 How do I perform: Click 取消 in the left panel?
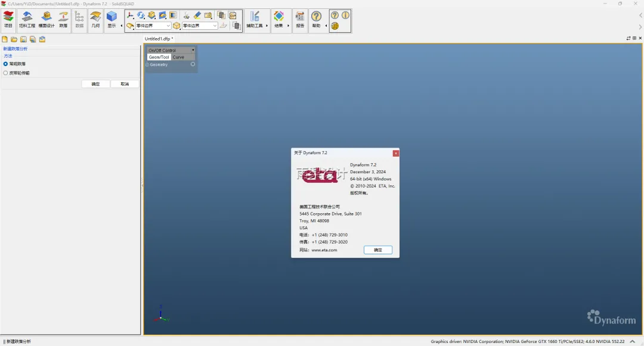coord(125,84)
